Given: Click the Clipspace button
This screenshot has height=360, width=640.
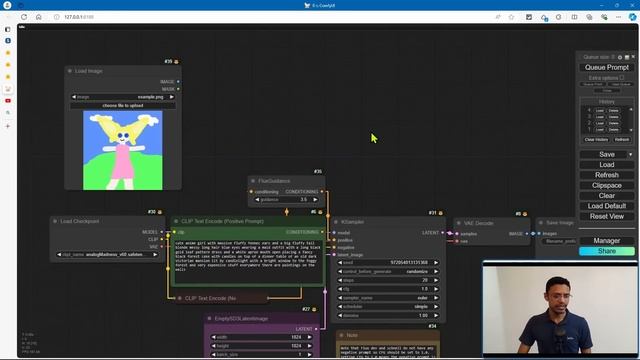Looking at the screenshot, I should tap(607, 185).
